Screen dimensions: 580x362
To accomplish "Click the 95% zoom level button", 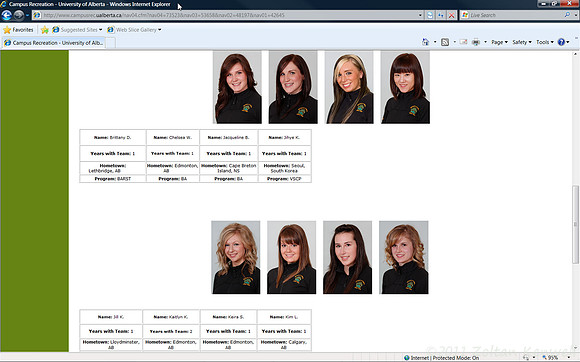I will click(550, 358).
